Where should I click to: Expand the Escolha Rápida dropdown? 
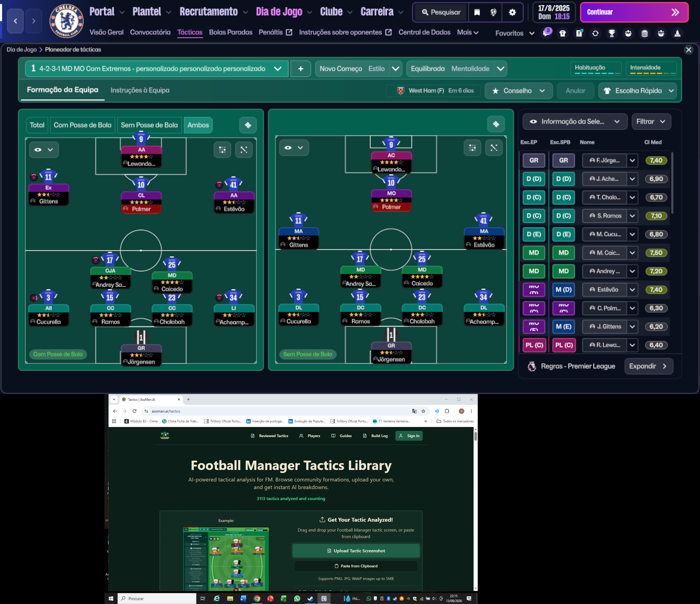(x=637, y=91)
